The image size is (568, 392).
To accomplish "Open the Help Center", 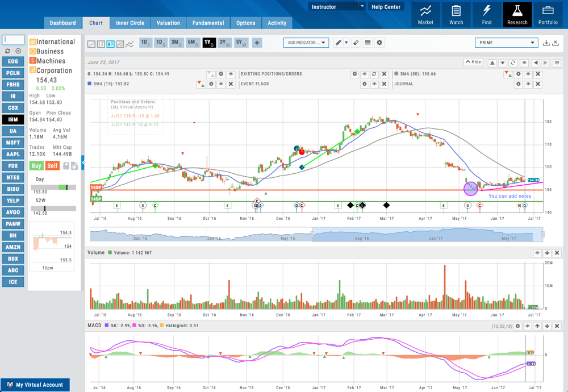I will [386, 7].
